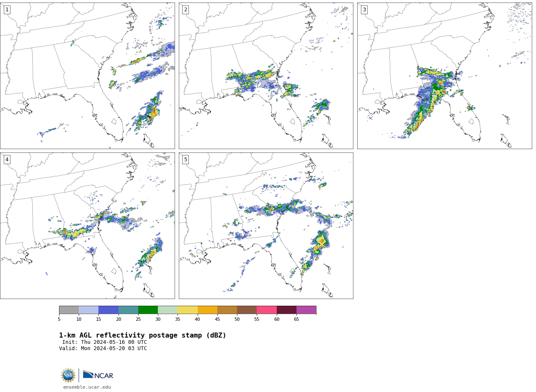536x392 pixels.
Task: Click the dark green 25-30 dBZ swatch
Action: [148, 310]
